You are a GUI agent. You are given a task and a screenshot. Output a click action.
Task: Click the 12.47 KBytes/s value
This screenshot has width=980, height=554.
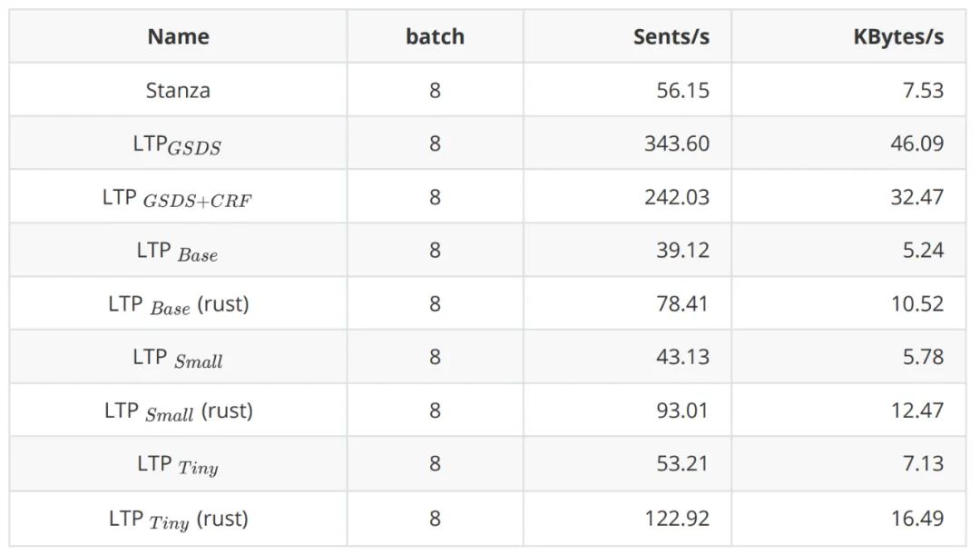(x=916, y=411)
